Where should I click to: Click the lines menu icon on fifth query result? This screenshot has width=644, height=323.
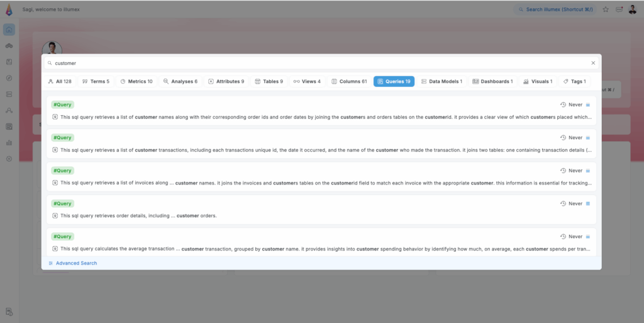[x=588, y=237]
